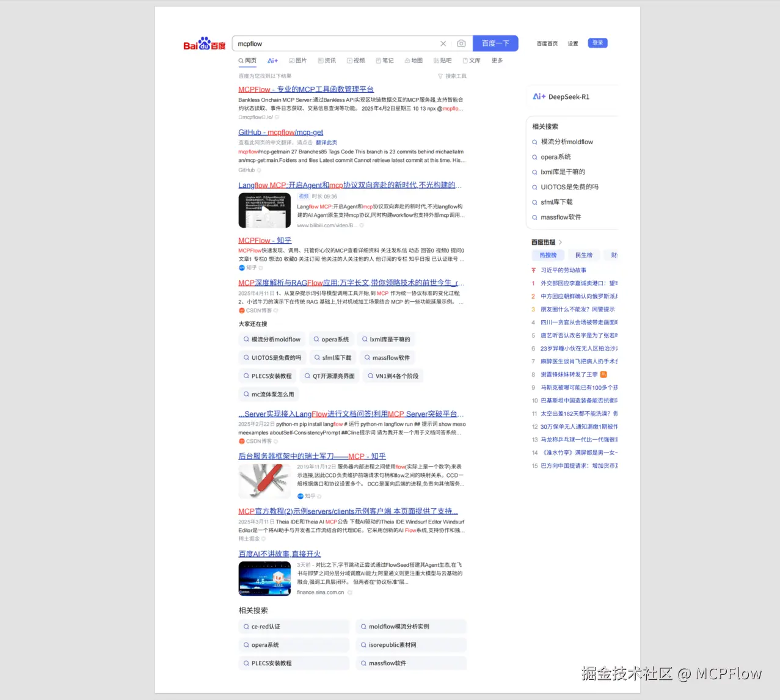Click the 登录 login button
Image resolution: width=780 pixels, height=700 pixels.
(598, 43)
